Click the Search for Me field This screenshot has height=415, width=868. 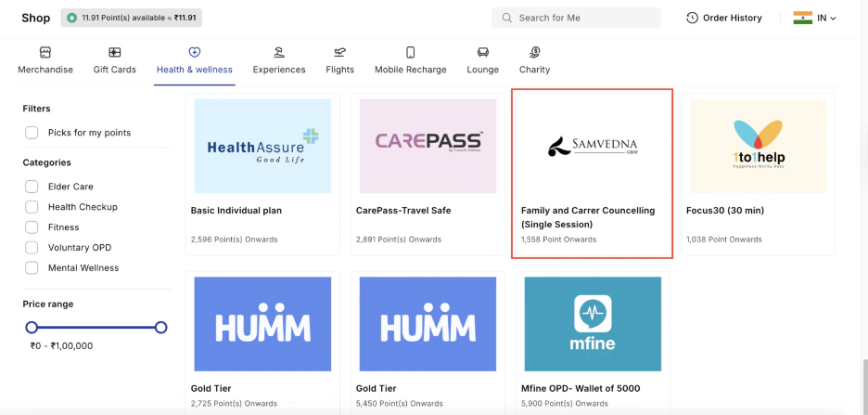[576, 18]
